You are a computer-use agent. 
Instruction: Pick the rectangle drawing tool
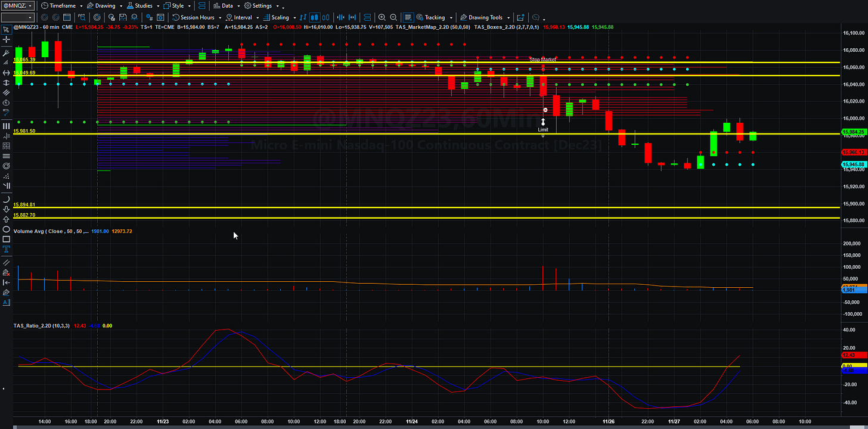point(7,239)
